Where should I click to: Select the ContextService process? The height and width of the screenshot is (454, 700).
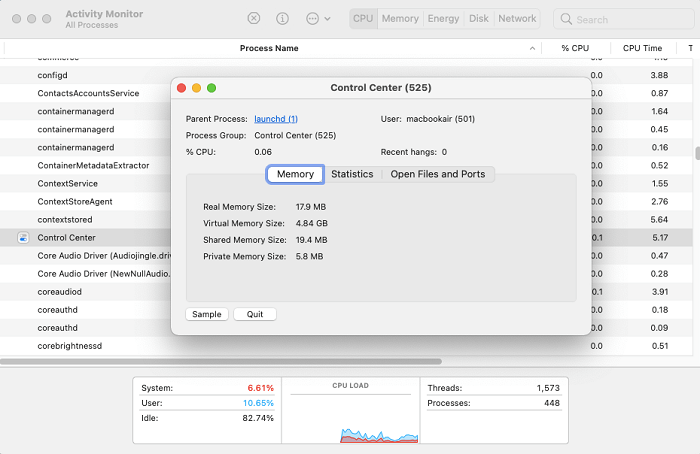tap(67, 183)
